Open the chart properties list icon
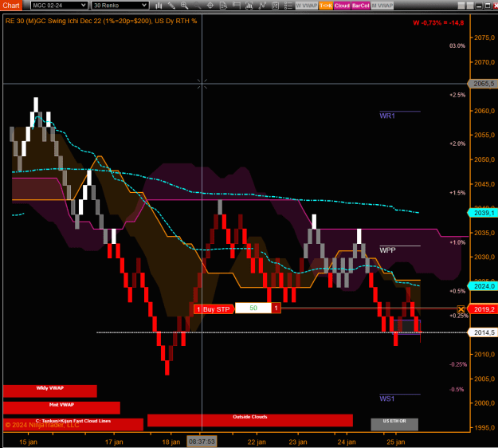498x448 pixels. point(288,6)
